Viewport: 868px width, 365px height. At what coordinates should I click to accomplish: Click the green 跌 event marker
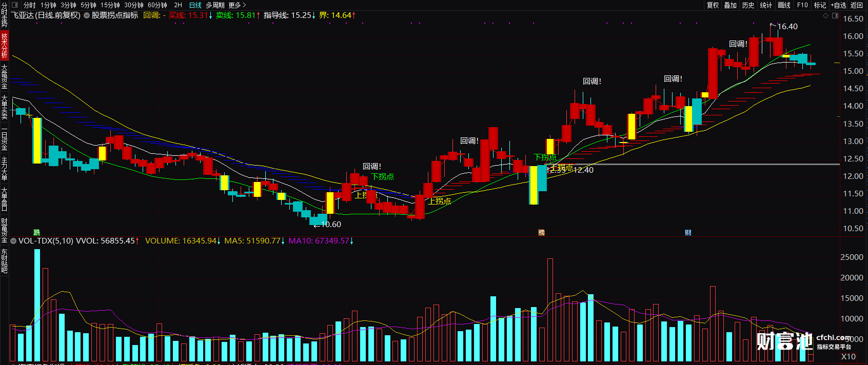36,233
